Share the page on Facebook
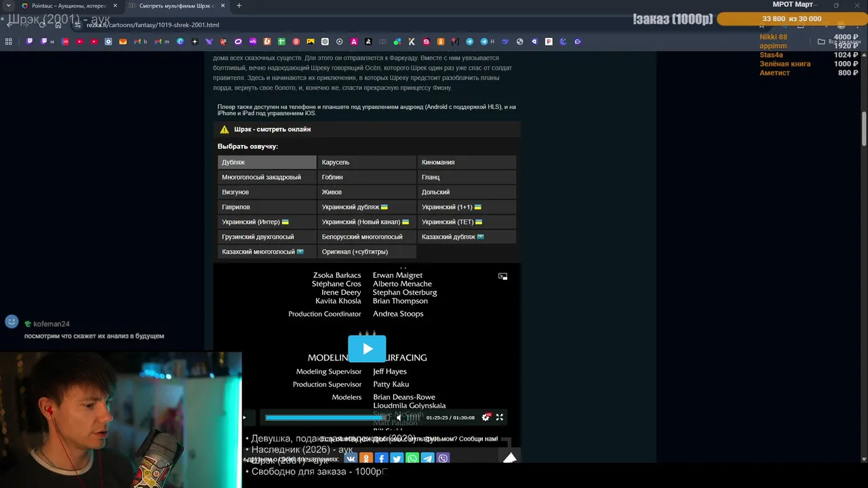Image resolution: width=868 pixels, height=488 pixels. coord(381,459)
